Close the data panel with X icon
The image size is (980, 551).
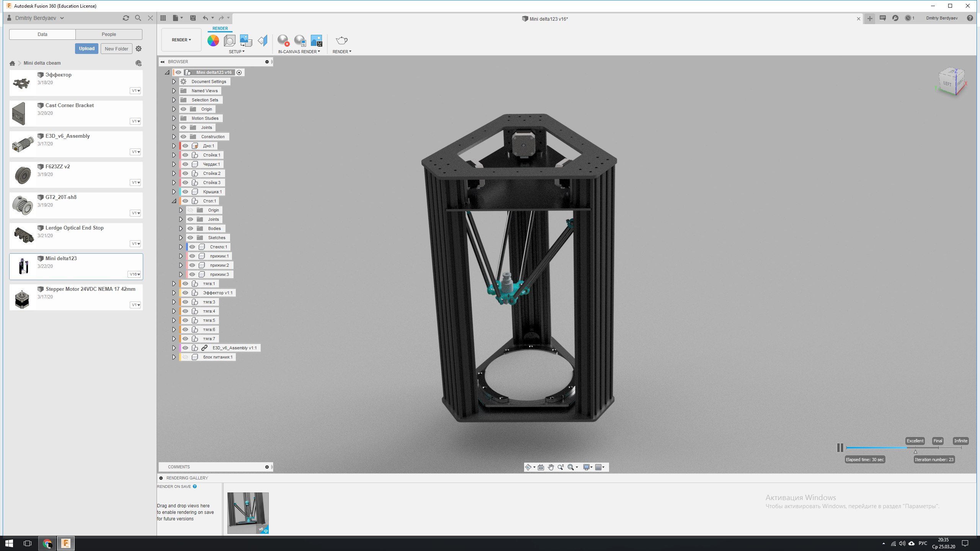pyautogui.click(x=150, y=18)
